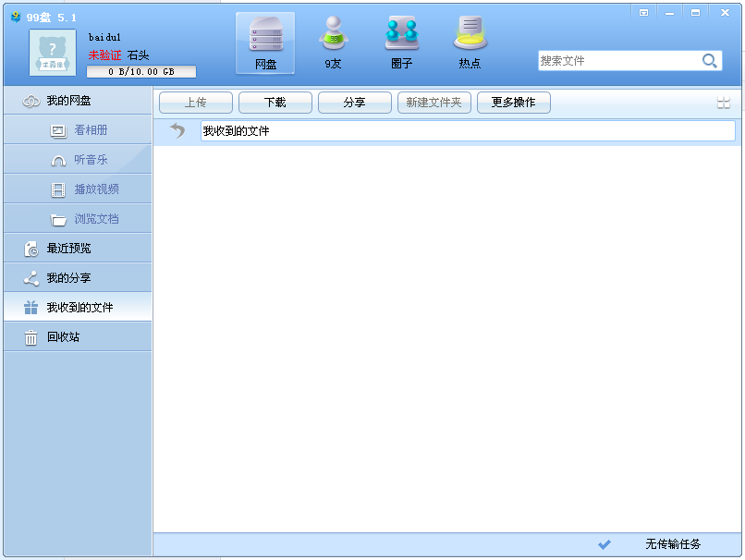Select 我的网盘 in the sidebar
The height and width of the screenshot is (560, 745).
78,101
